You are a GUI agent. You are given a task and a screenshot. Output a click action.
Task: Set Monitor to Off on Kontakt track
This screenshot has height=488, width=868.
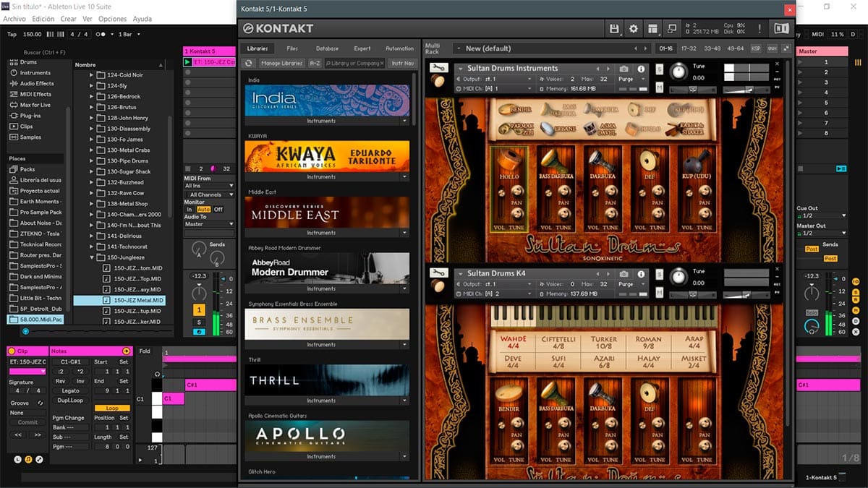[x=218, y=210]
